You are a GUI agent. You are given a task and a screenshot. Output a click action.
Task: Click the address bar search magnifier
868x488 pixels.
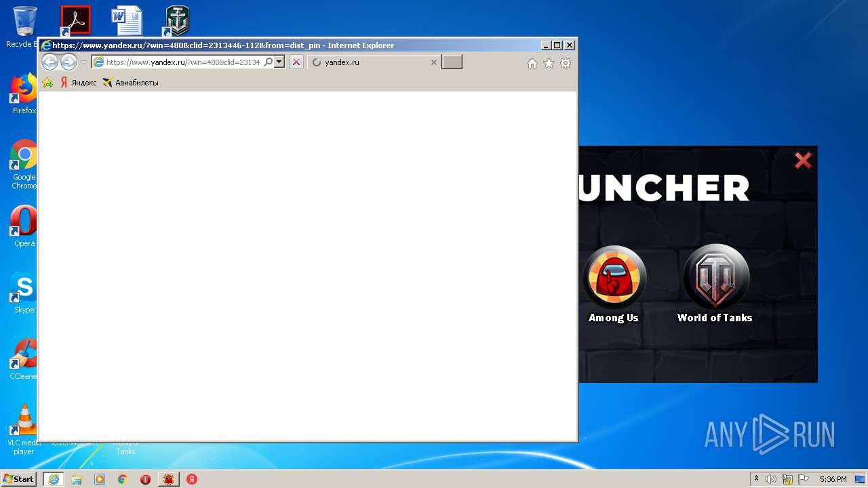tap(269, 62)
